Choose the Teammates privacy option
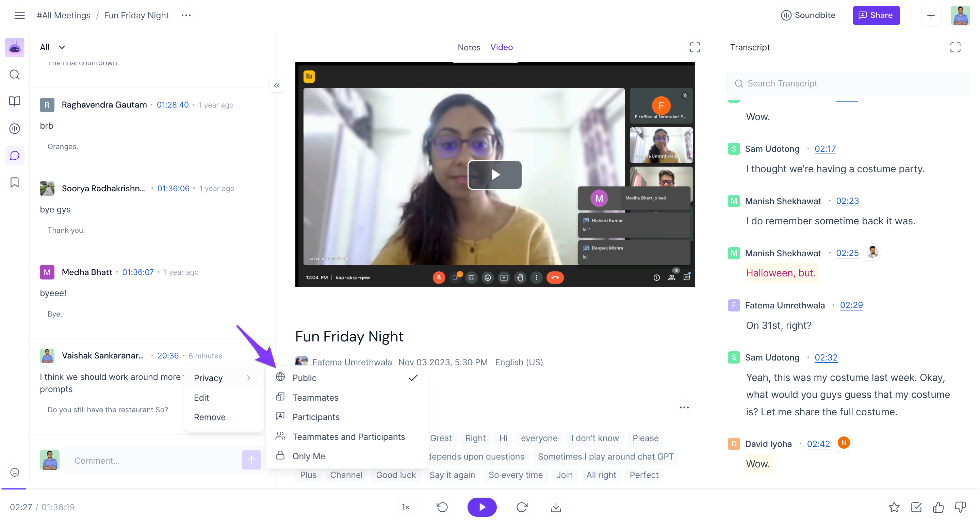This screenshot has width=980, height=528. coord(315,397)
